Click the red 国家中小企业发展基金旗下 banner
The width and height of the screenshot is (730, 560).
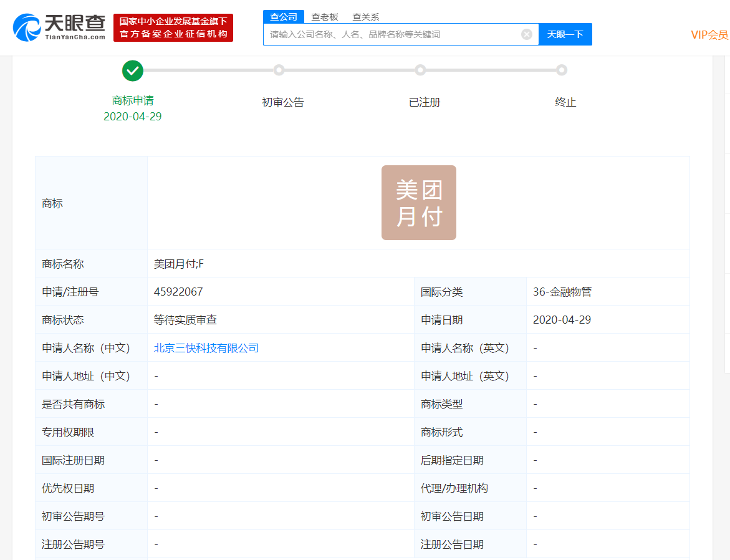(173, 27)
